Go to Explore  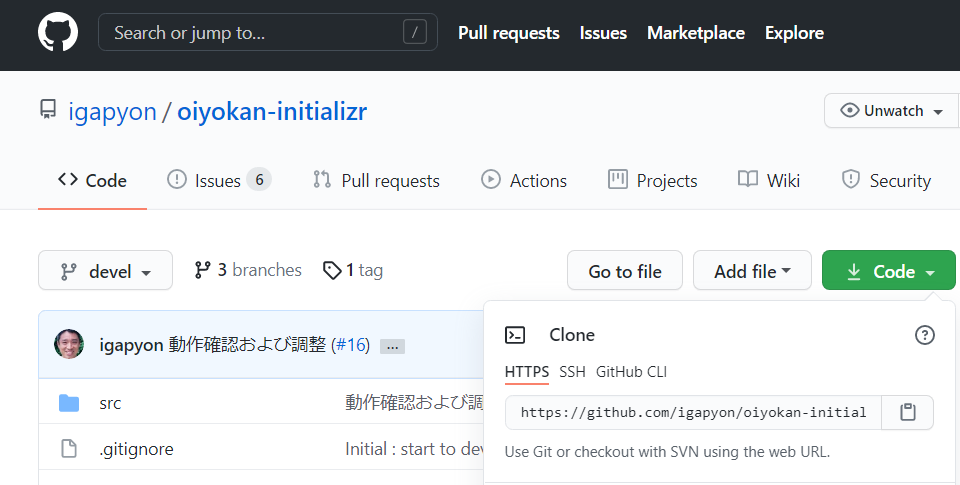point(794,33)
